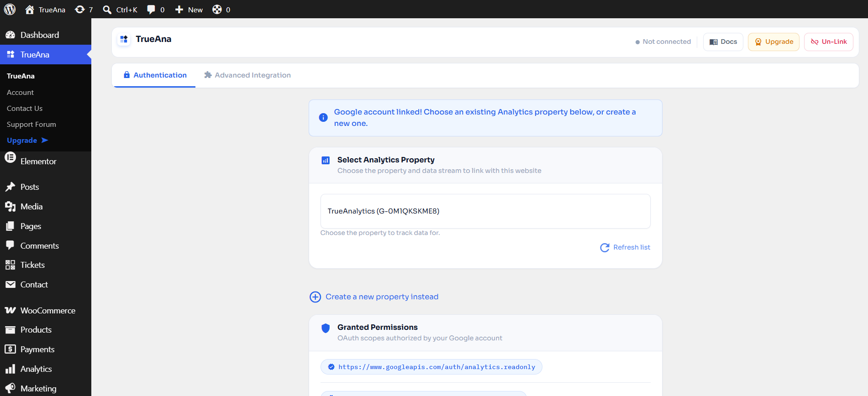Click the Posts pin icon
The width and height of the screenshot is (868, 396).
coord(10,187)
